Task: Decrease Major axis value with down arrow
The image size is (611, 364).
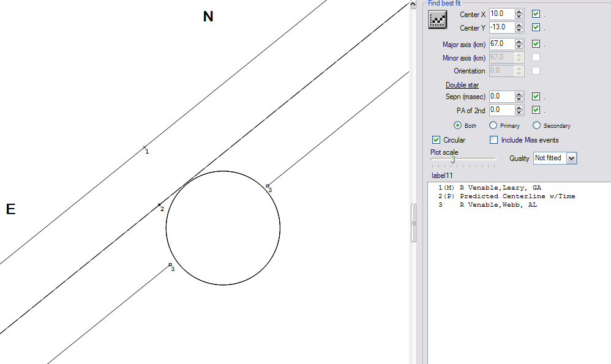Action: click(x=519, y=46)
